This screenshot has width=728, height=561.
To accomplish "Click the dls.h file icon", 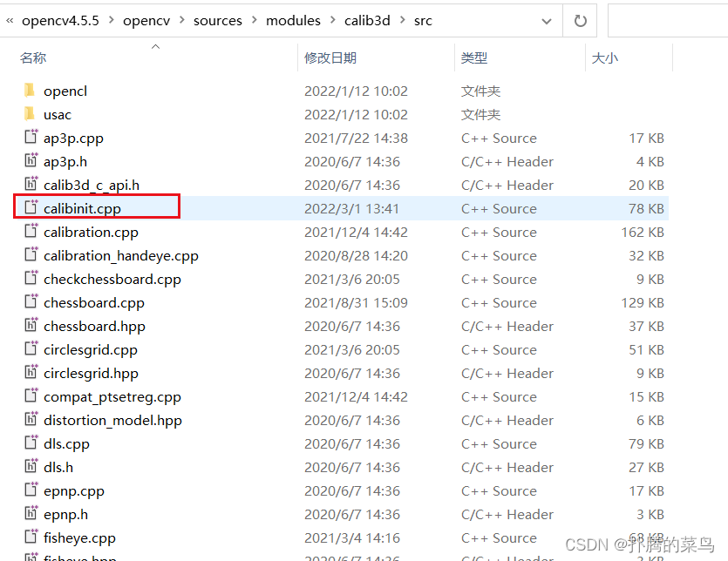I will click(31, 466).
